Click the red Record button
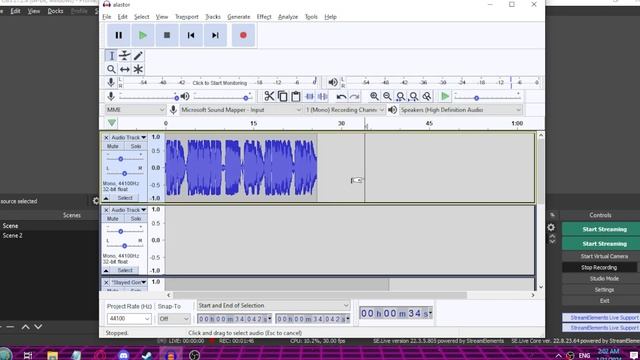The width and height of the screenshot is (640, 360). (x=243, y=36)
